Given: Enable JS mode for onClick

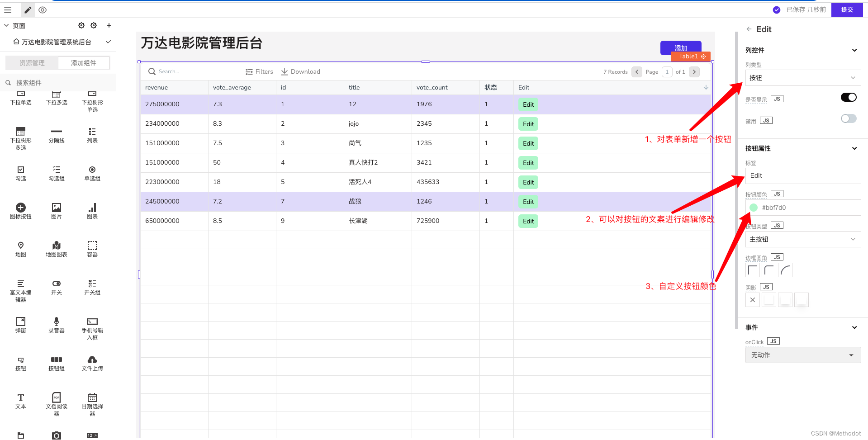Looking at the screenshot, I should pos(773,341).
